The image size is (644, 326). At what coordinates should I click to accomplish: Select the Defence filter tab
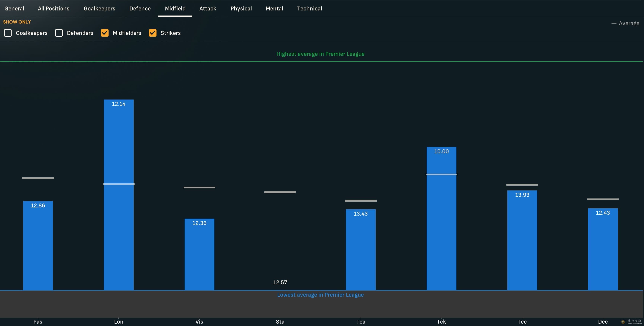tap(140, 9)
